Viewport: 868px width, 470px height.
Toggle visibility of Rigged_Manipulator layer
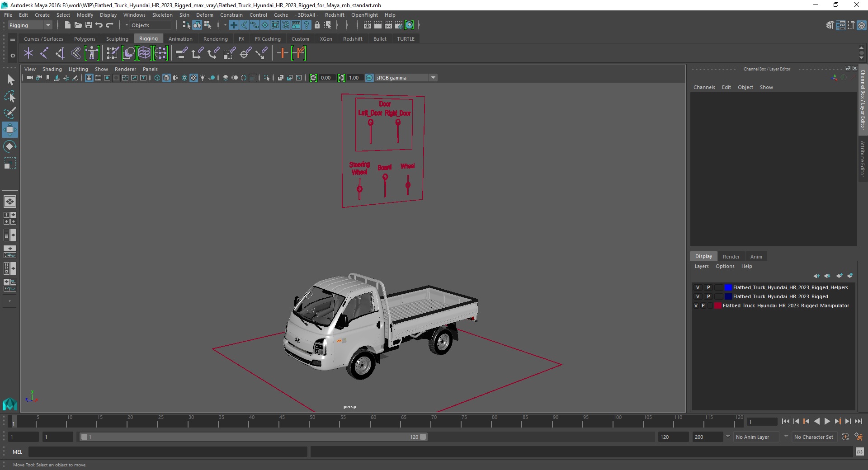[696, 305]
